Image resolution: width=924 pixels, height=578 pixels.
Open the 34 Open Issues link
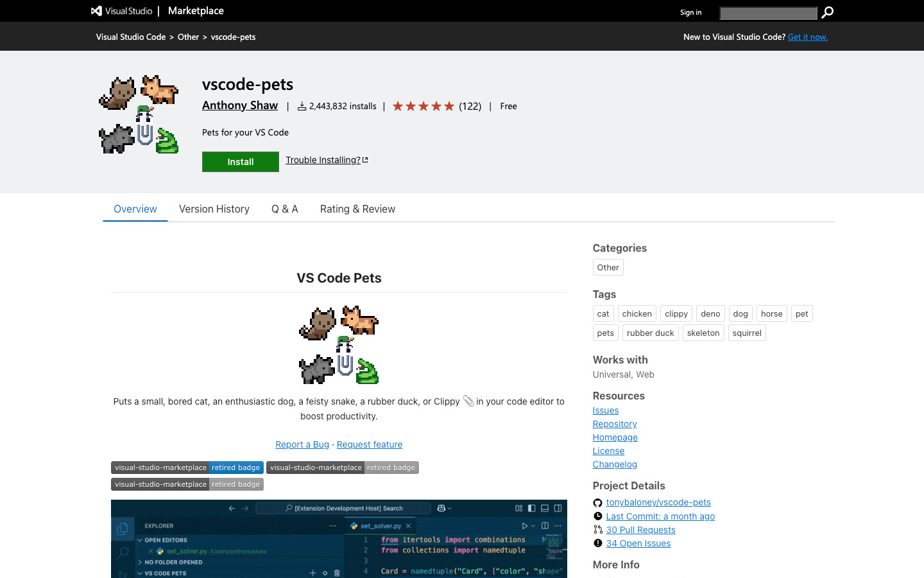pos(638,543)
